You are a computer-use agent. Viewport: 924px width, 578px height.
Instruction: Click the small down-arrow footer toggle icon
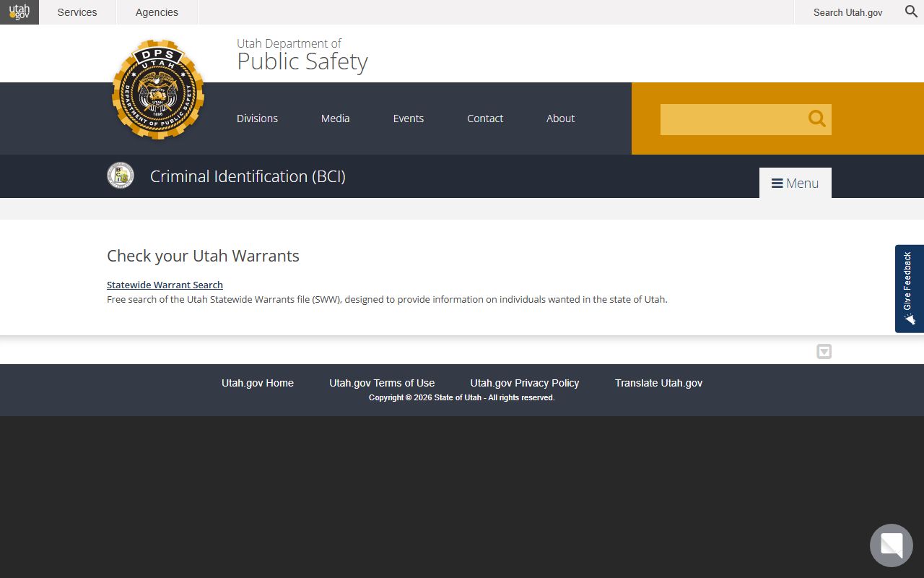pyautogui.click(x=824, y=352)
